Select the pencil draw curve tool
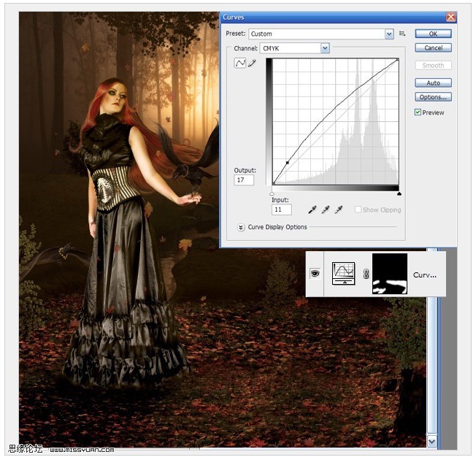Image resolution: width=476 pixels, height=460 pixels. 252,63
